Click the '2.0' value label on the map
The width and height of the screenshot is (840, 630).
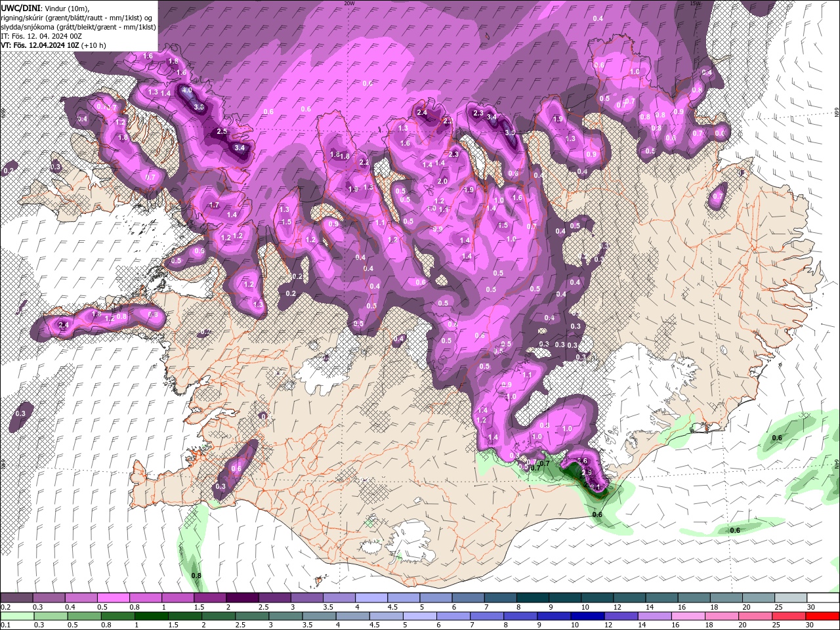[x=442, y=182]
